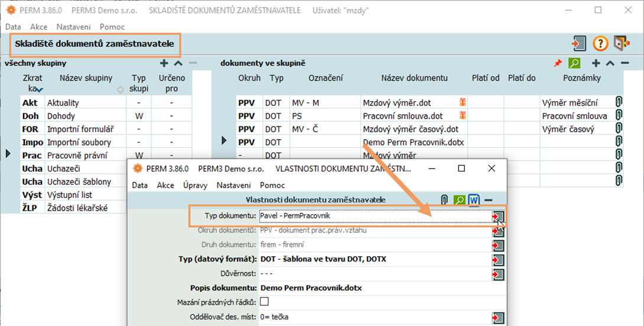Click gift icon on Mzdový výměr.dot row
This screenshot has width=644, height=326.
click(x=463, y=102)
